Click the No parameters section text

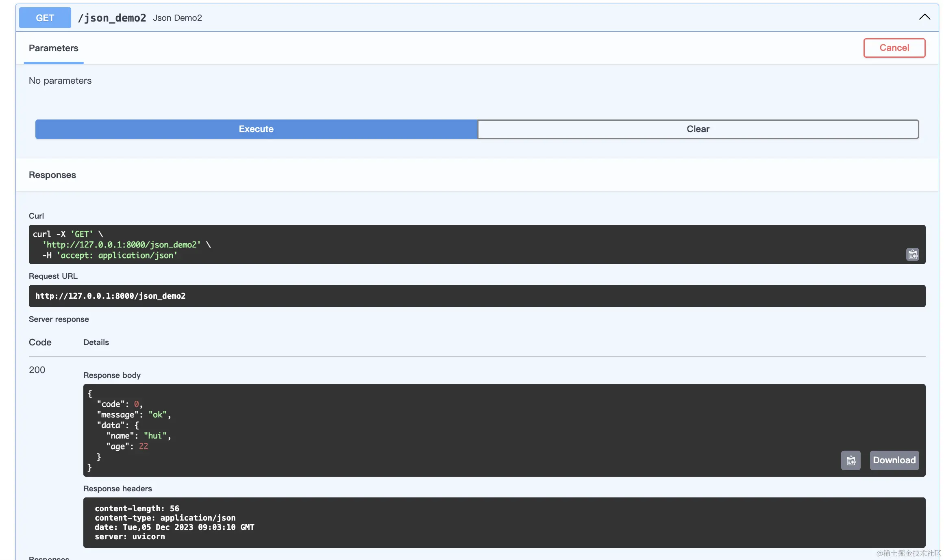(x=60, y=80)
